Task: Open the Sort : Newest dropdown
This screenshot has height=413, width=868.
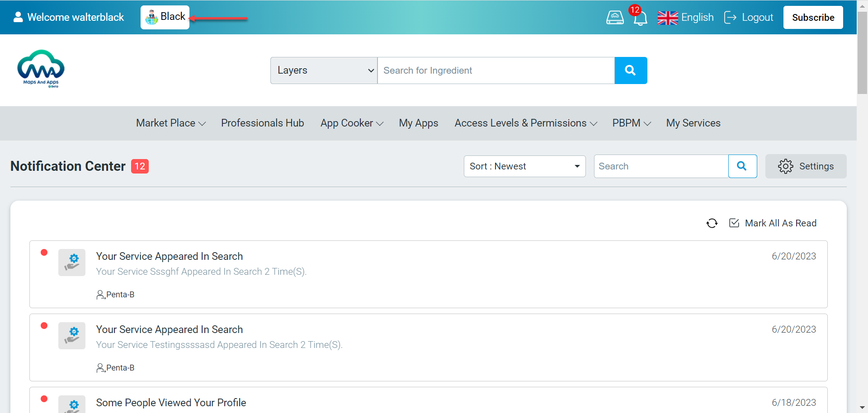Action: click(524, 166)
